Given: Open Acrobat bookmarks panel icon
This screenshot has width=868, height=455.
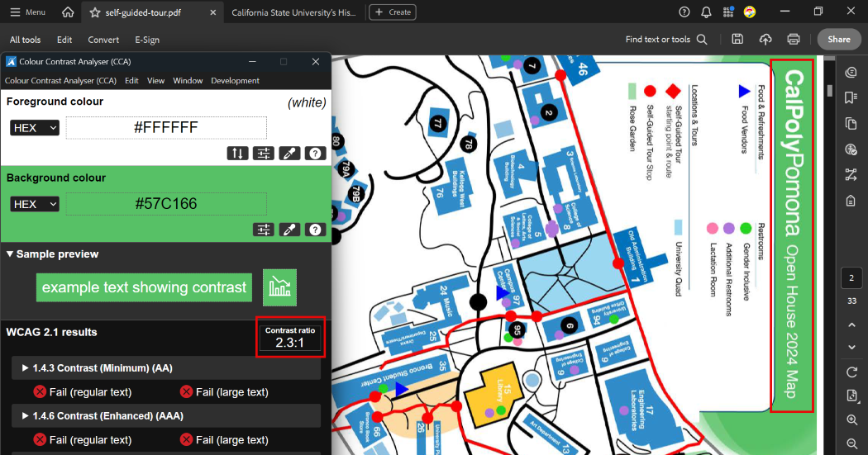Looking at the screenshot, I should pos(851,98).
